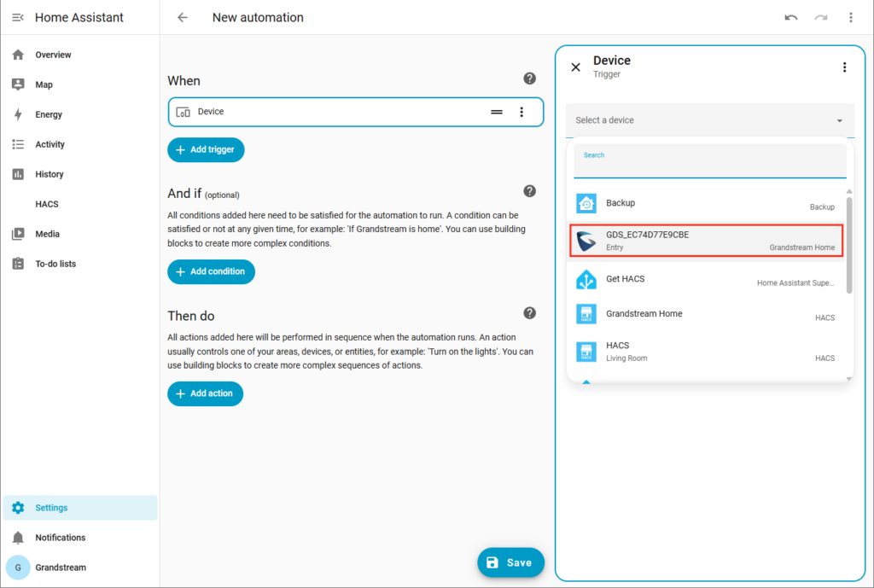Viewport: 874px width, 588px height.
Task: Select the Grandstream Home HACS device
Action: pyautogui.click(x=706, y=314)
